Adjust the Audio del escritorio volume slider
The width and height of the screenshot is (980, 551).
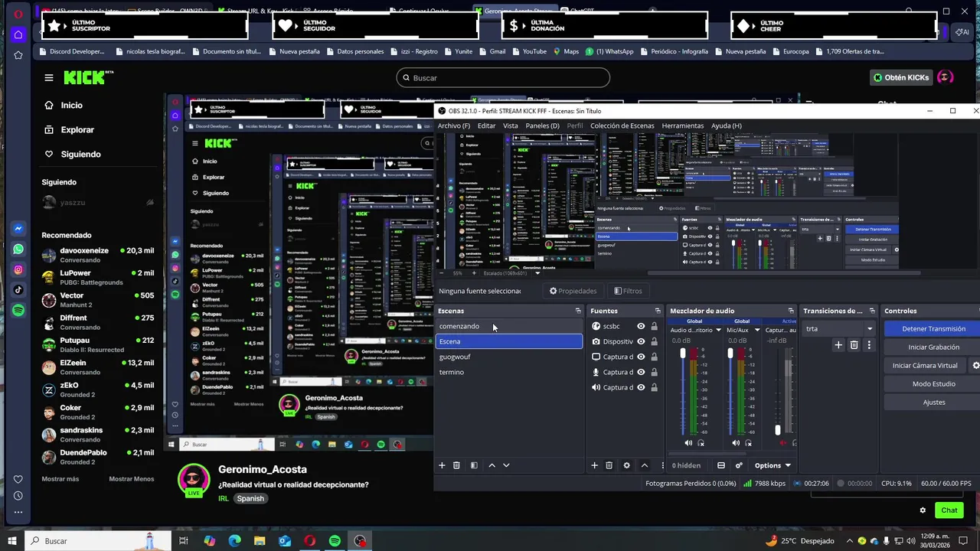(x=683, y=354)
